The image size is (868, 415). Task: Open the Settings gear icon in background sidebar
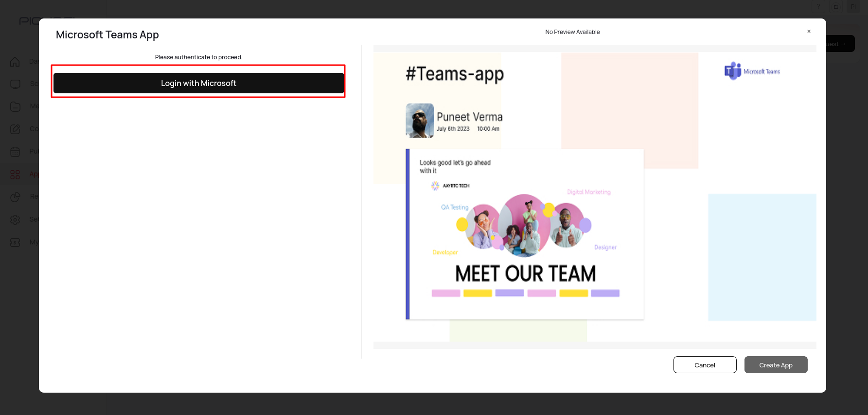(x=15, y=220)
